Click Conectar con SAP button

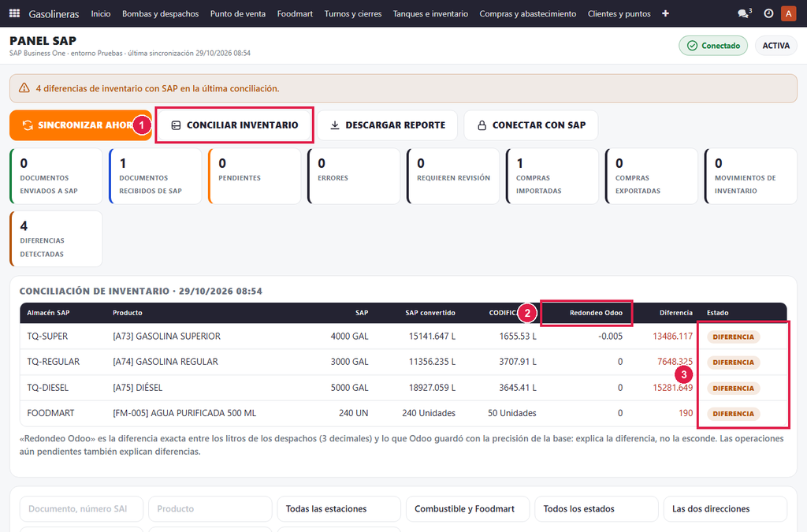click(x=531, y=125)
